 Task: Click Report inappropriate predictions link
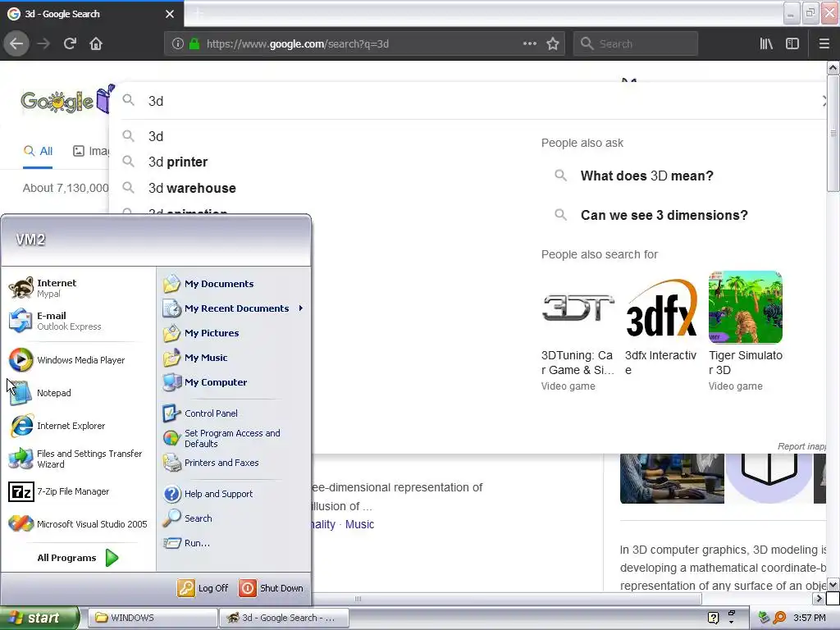(801, 446)
